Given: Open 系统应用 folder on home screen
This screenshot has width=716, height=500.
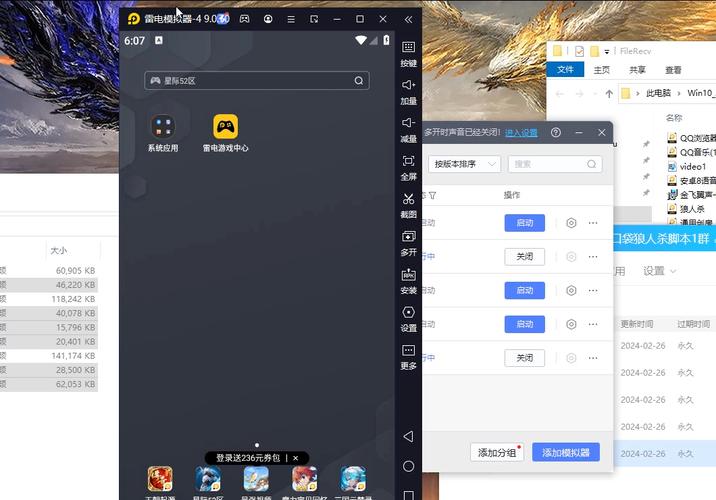Looking at the screenshot, I should pyautogui.click(x=163, y=133).
